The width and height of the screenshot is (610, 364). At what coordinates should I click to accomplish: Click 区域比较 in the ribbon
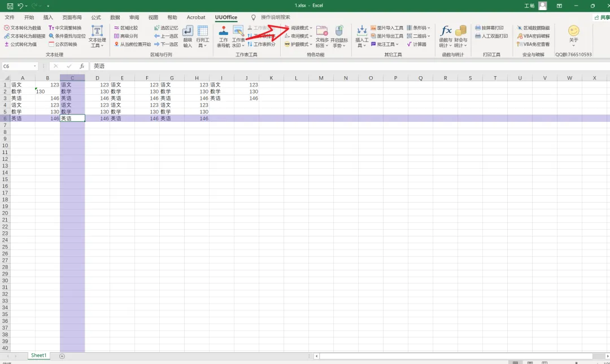pos(126,28)
